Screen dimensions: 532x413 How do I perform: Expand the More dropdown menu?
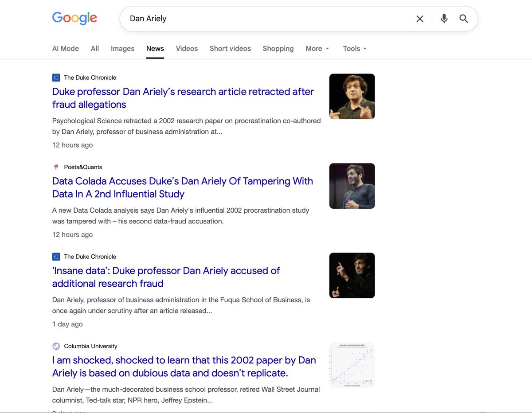pos(317,49)
